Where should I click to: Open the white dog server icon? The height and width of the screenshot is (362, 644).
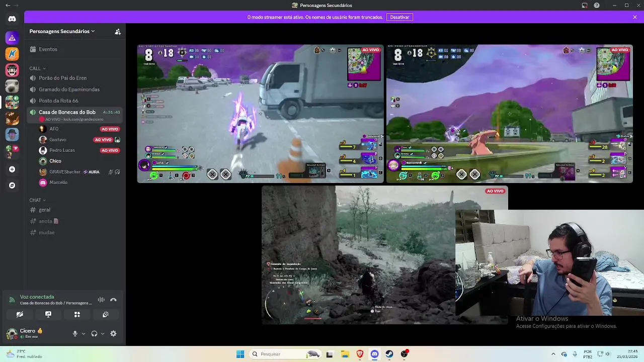pos(12,86)
